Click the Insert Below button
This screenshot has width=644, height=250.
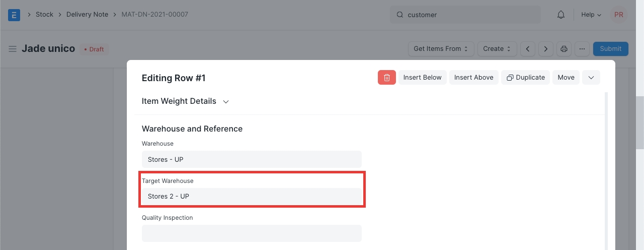point(422,77)
